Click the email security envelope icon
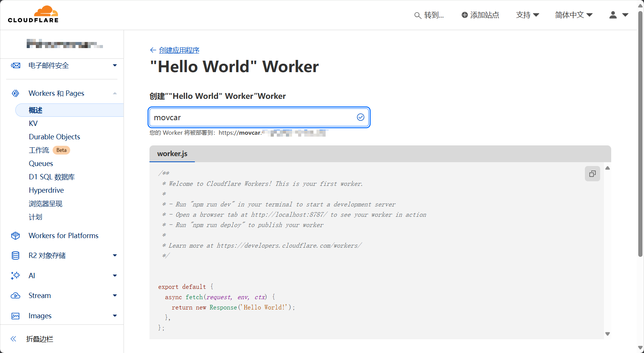The image size is (644, 353). coord(16,66)
